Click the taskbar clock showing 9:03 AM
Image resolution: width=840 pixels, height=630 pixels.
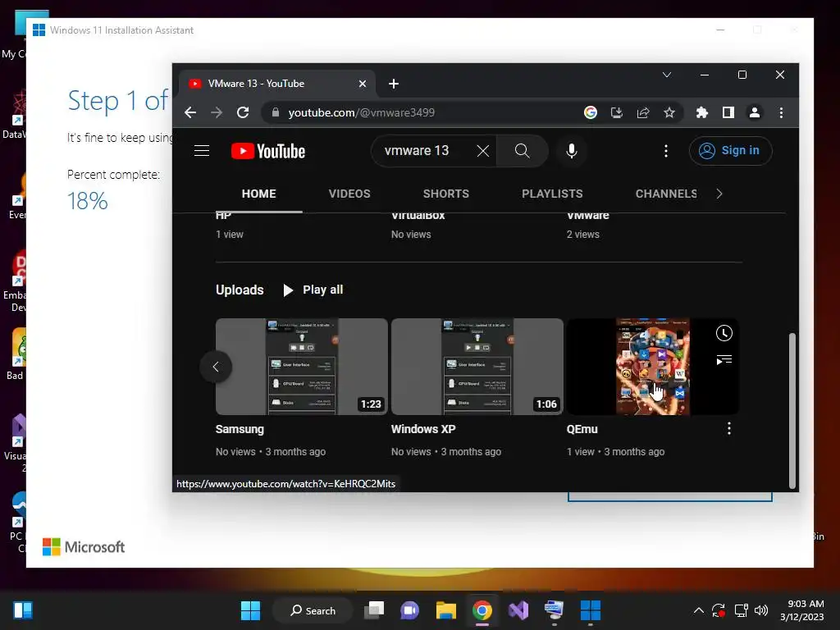point(801,610)
